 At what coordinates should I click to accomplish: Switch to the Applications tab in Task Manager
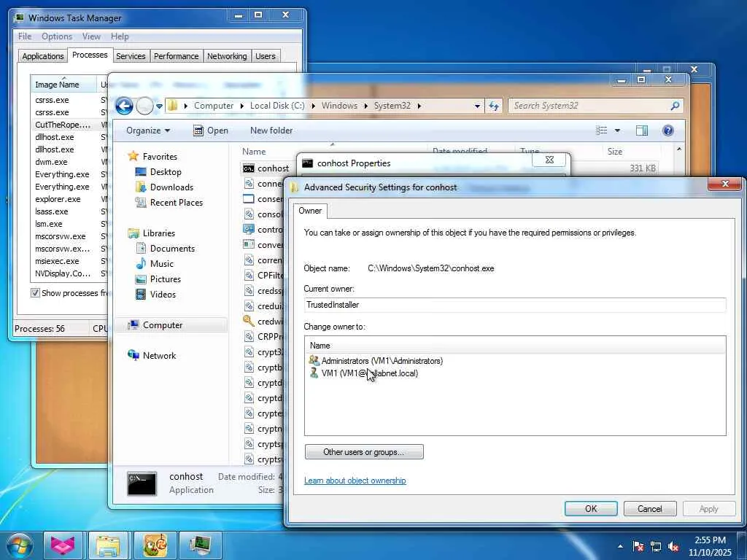(43, 56)
